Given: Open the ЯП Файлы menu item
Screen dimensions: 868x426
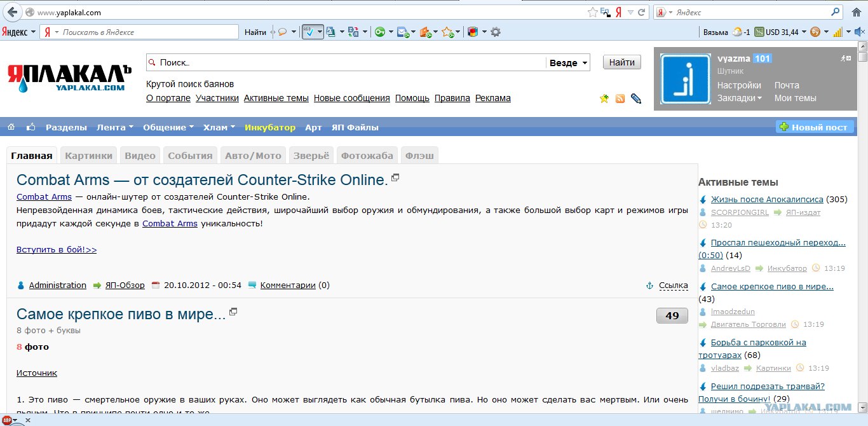Looking at the screenshot, I should 355,127.
